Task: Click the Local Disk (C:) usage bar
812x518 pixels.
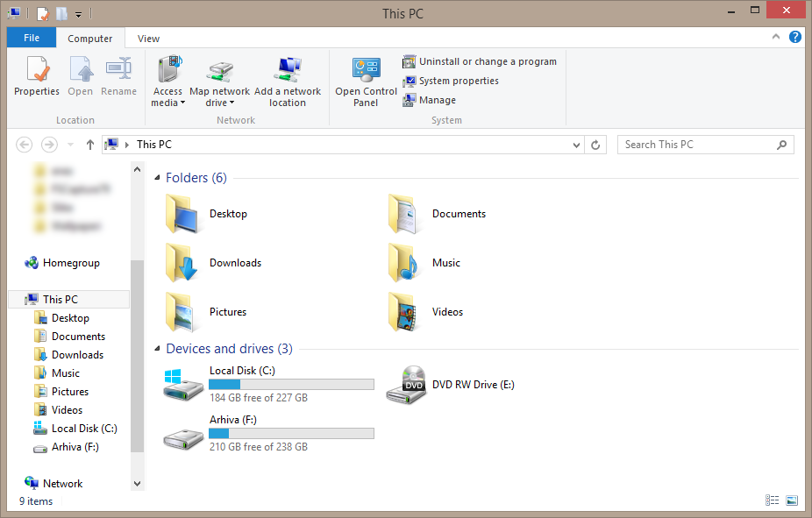Action: tap(291, 384)
